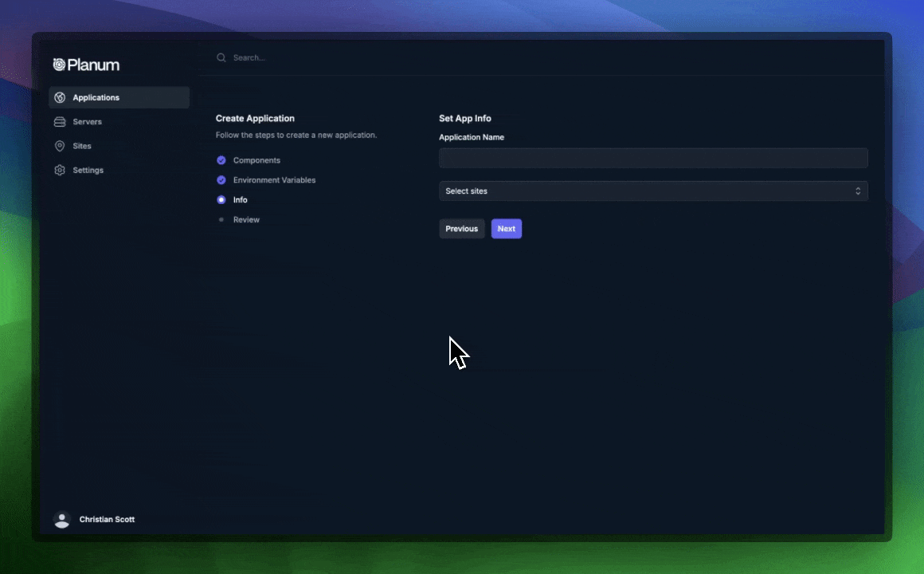Open the Settings page

click(x=88, y=170)
